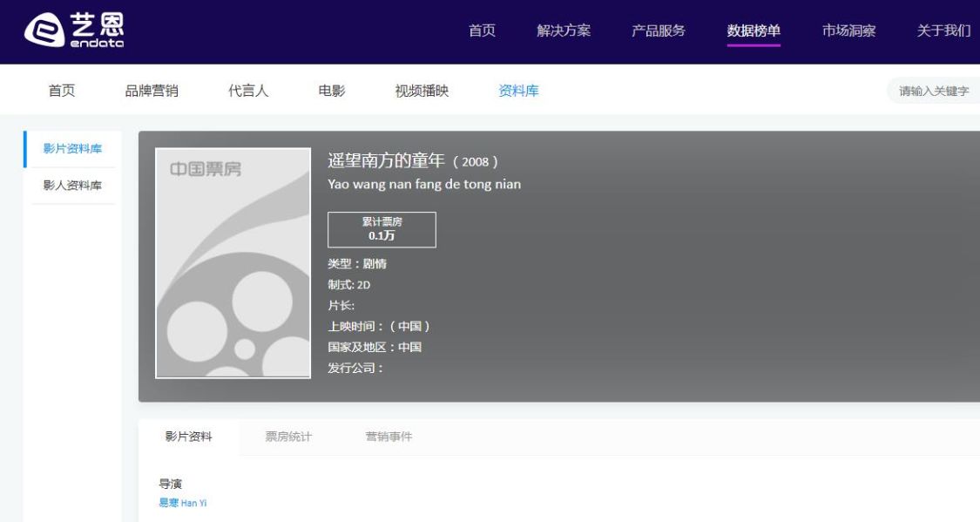The image size is (980, 522).
Task: Switch to 品牌营销 section
Action: pos(152,90)
